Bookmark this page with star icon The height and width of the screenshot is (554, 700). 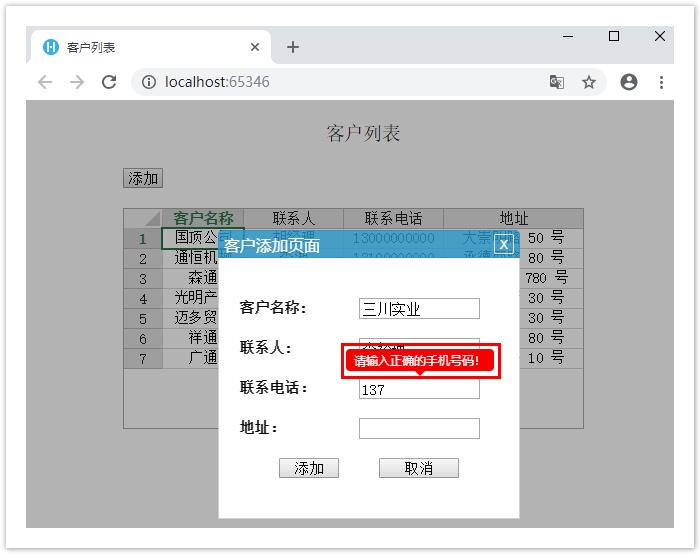[x=589, y=82]
